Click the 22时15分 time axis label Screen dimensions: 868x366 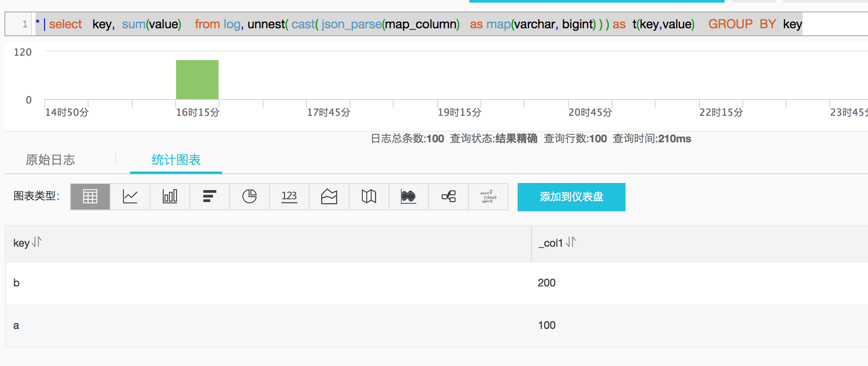click(721, 112)
